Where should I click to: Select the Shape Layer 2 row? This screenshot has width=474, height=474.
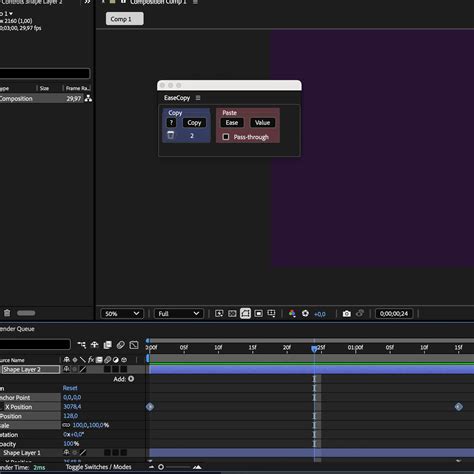click(x=31, y=369)
